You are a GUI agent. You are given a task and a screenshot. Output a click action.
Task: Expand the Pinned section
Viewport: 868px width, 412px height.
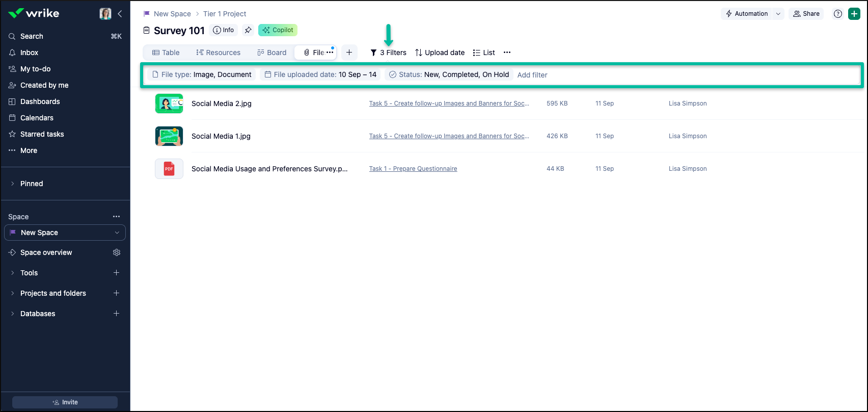click(x=12, y=184)
